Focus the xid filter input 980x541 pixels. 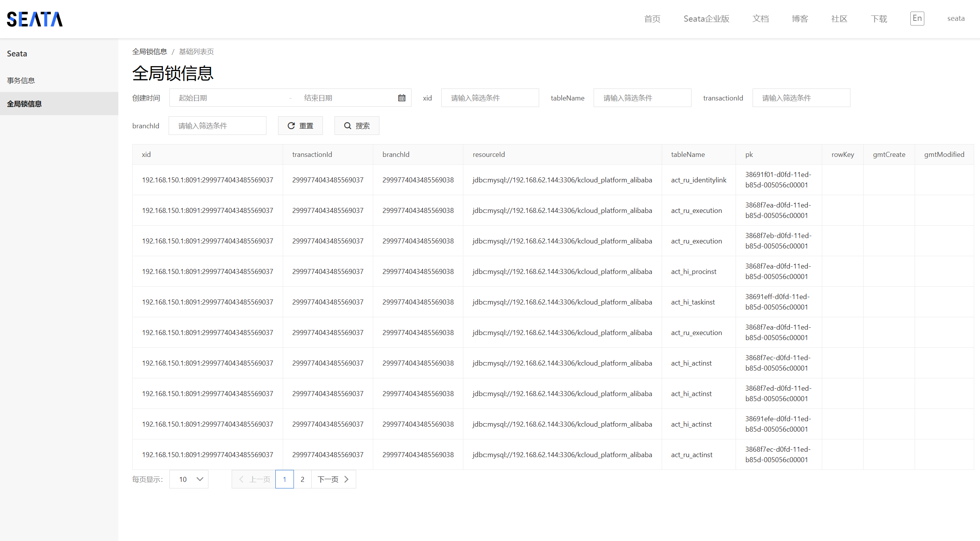click(490, 98)
